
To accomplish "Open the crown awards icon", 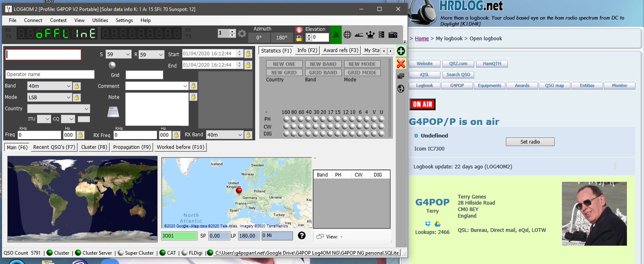I will pyautogui.click(x=370, y=35).
